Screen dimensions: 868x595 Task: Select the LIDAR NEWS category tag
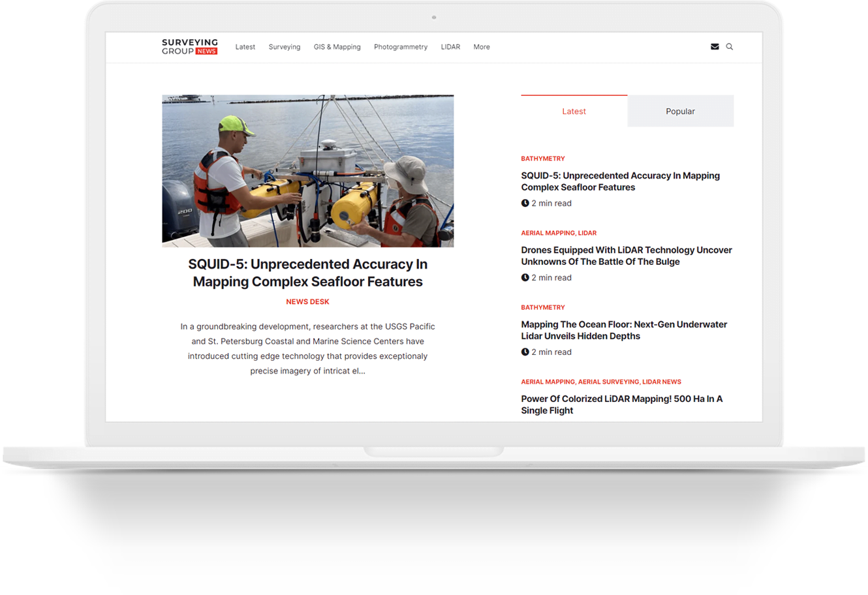click(662, 382)
